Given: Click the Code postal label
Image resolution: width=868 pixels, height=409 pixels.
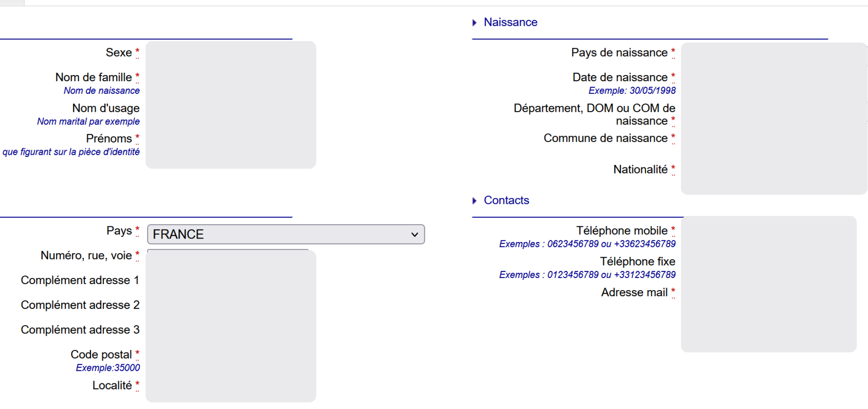Looking at the screenshot, I should point(101,354).
